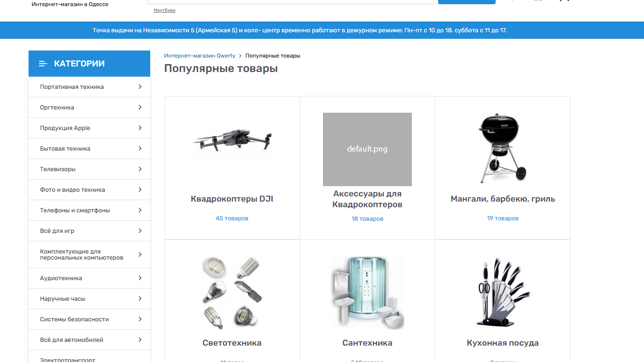Open the black barbecue grill picture
The height and width of the screenshot is (362, 644).
(x=503, y=147)
